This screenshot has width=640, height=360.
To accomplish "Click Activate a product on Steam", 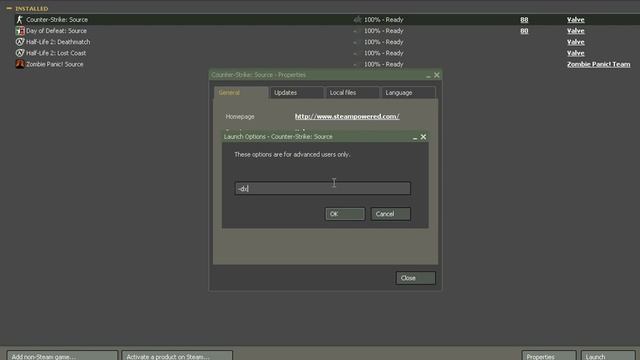I will (x=177, y=356).
